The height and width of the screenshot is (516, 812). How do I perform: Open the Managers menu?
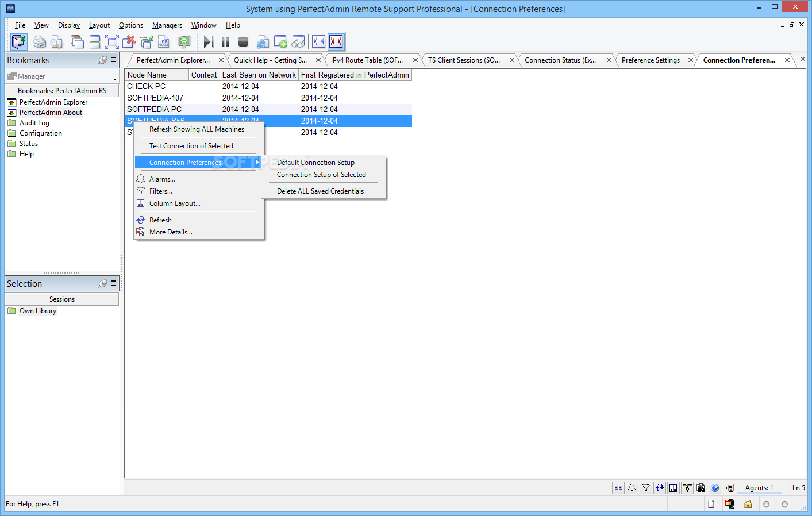(x=167, y=25)
